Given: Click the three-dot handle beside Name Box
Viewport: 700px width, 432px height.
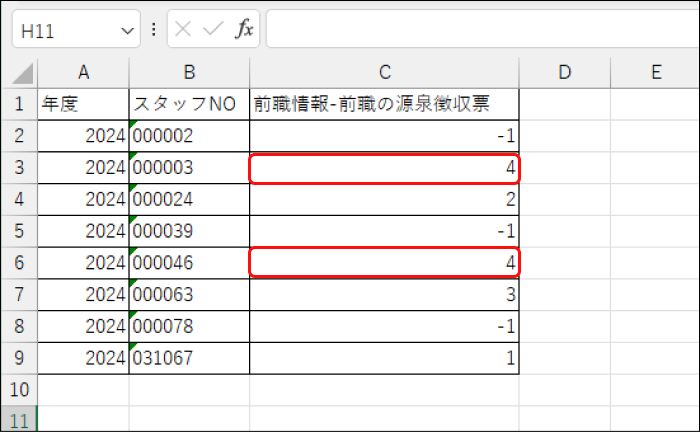Looking at the screenshot, I should click(x=154, y=29).
